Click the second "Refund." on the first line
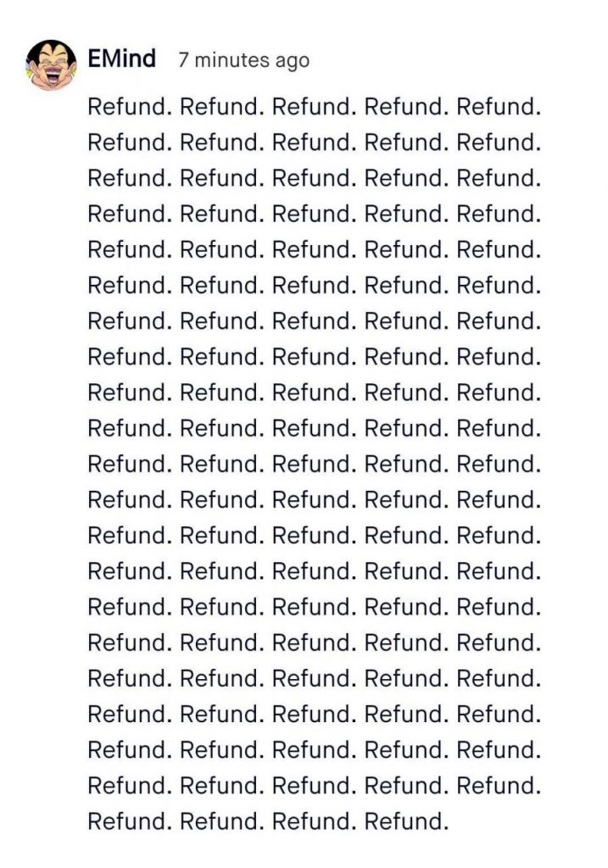 pyautogui.click(x=222, y=107)
